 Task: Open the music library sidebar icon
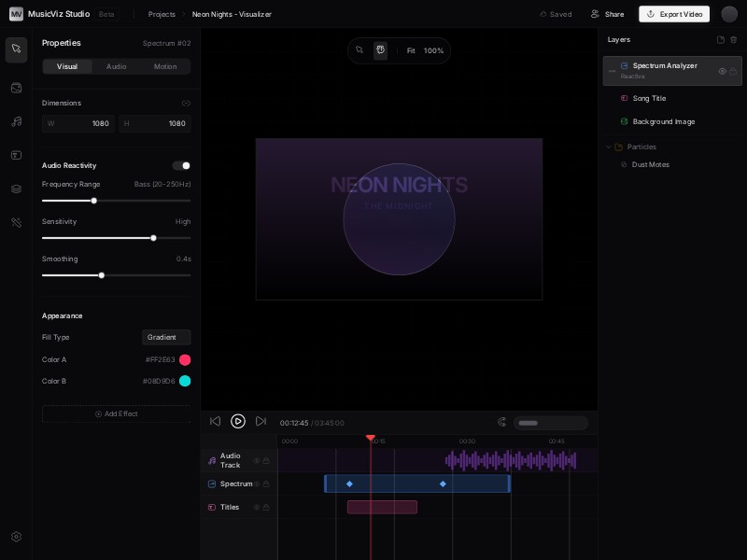(16, 121)
